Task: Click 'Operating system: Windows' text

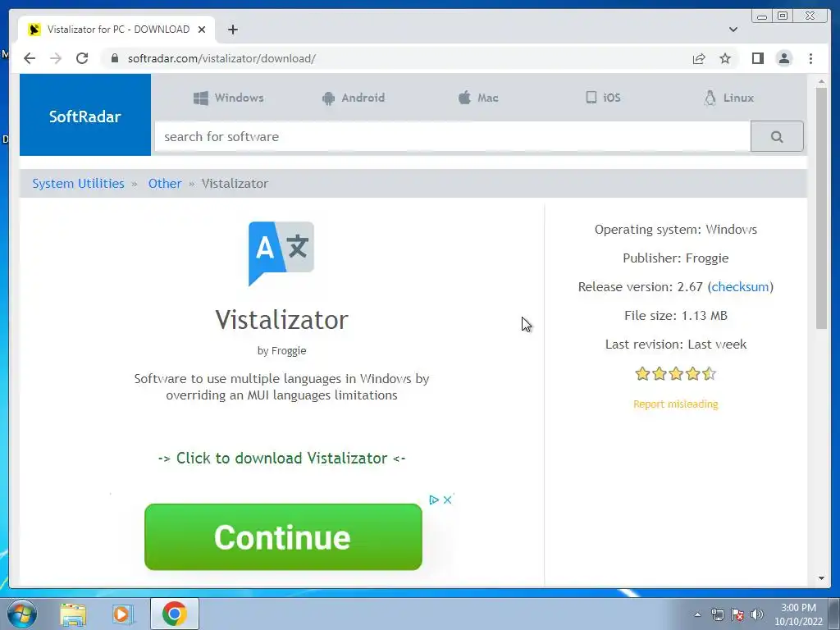Action: point(676,230)
